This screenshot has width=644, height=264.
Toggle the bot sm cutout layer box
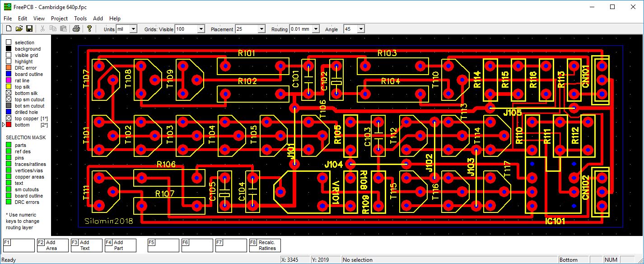[x=9, y=106]
